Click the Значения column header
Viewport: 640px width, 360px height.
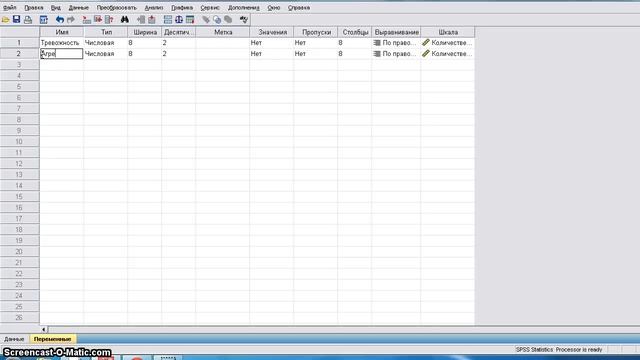pyautogui.click(x=272, y=32)
